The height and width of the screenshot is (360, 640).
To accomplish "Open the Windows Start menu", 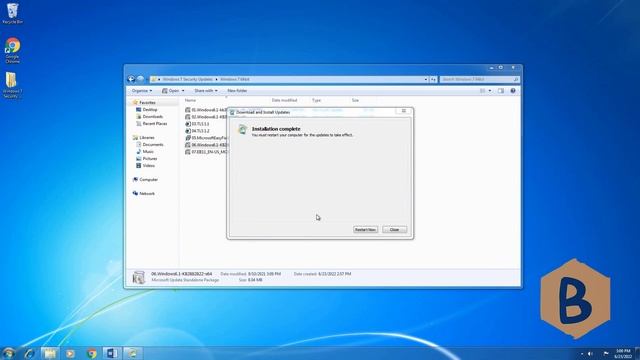I will pyautogui.click(x=9, y=353).
